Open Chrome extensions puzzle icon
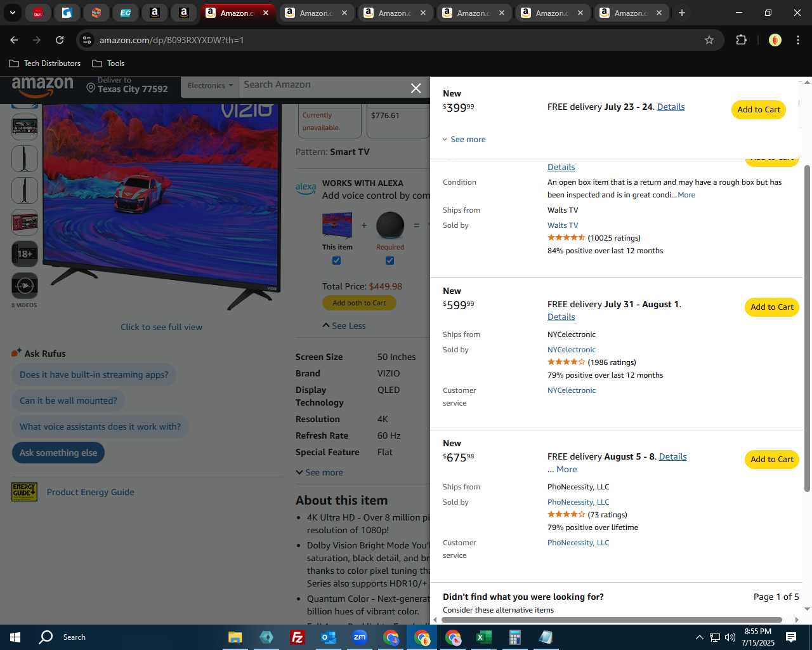 (741, 40)
